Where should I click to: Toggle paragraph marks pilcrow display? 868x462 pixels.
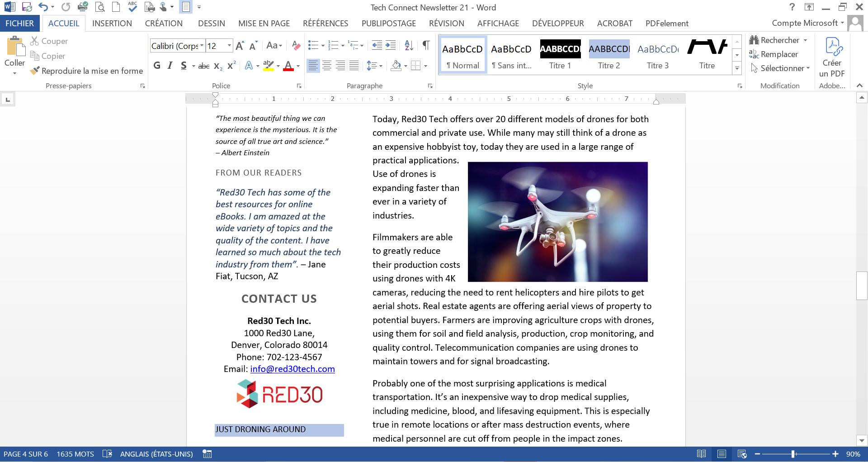click(x=426, y=45)
